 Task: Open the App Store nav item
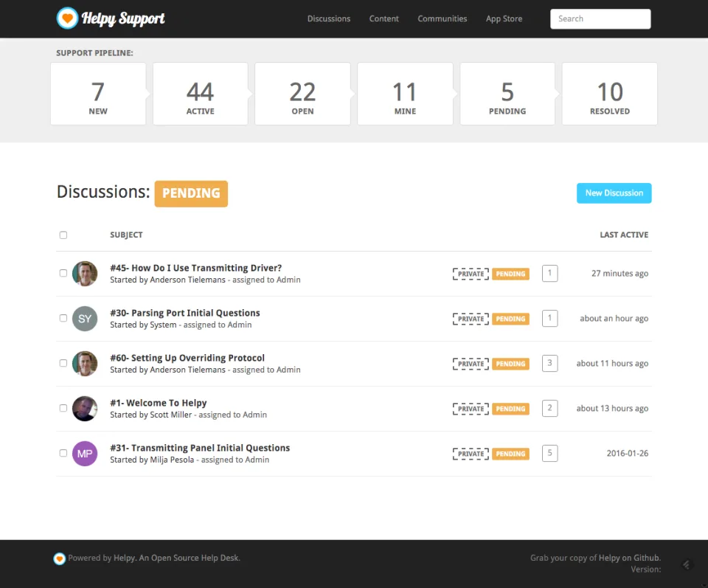(x=504, y=18)
